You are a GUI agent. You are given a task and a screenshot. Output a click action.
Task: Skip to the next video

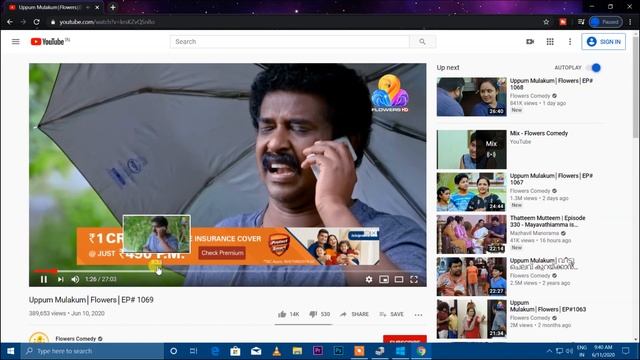click(60, 279)
